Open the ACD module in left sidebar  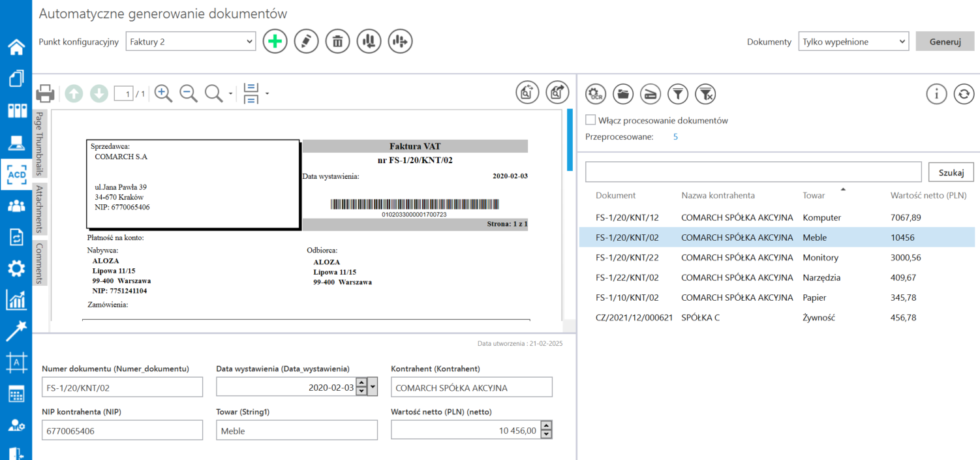pyautogui.click(x=16, y=174)
